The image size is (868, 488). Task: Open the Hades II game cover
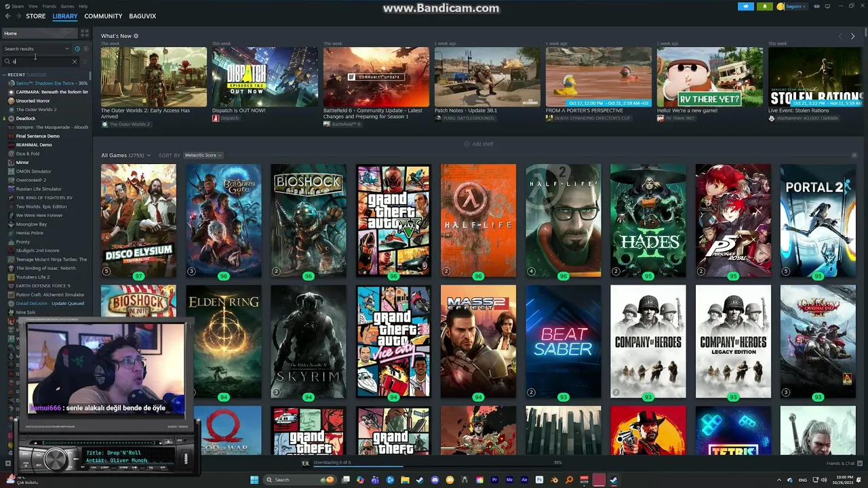tap(648, 220)
